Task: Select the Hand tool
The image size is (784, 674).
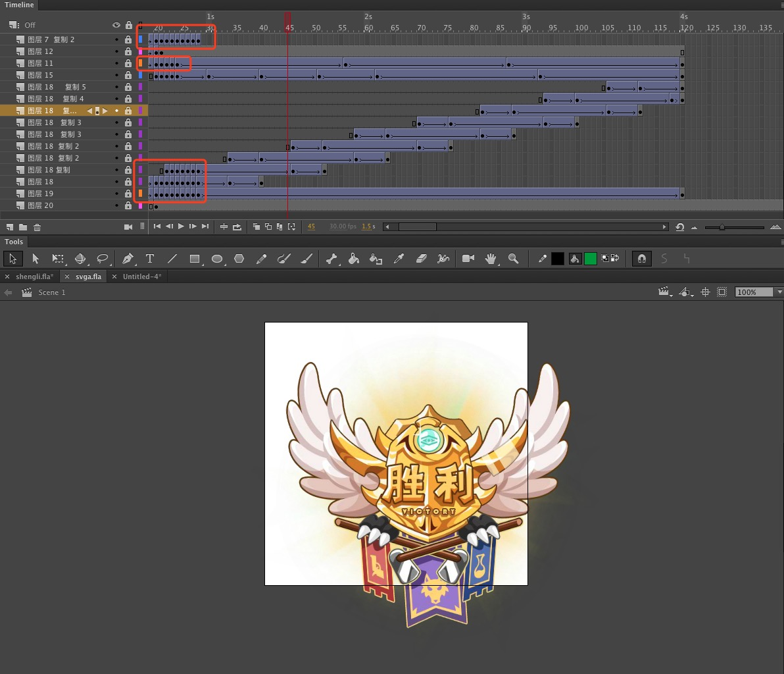Action: 491,259
